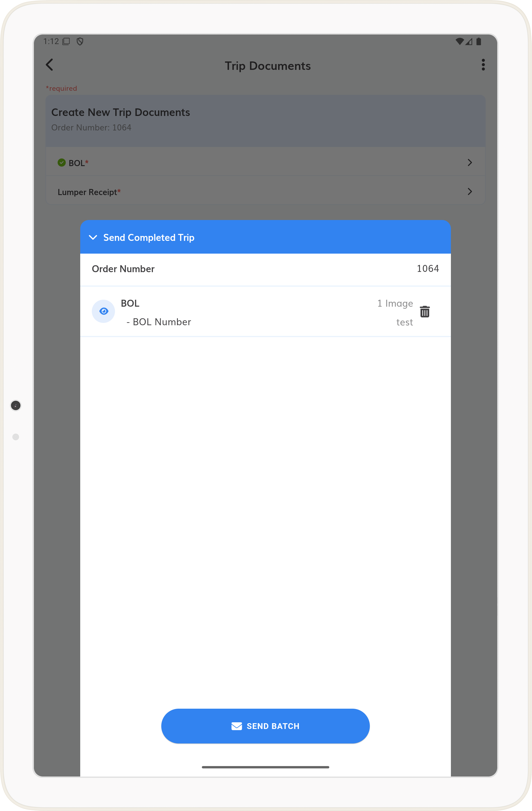The image size is (532, 811).
Task: Tap the 1:12 clock in status bar
Action: click(x=51, y=41)
